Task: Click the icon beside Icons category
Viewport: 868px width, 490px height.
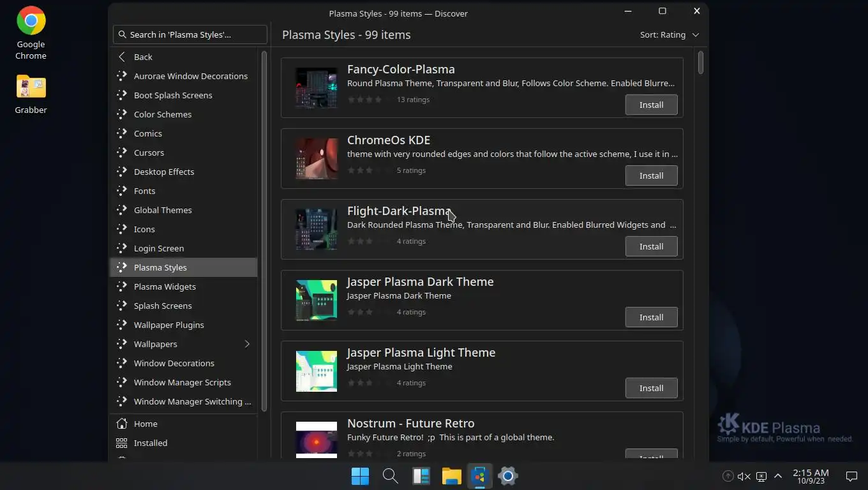Action: (122, 229)
